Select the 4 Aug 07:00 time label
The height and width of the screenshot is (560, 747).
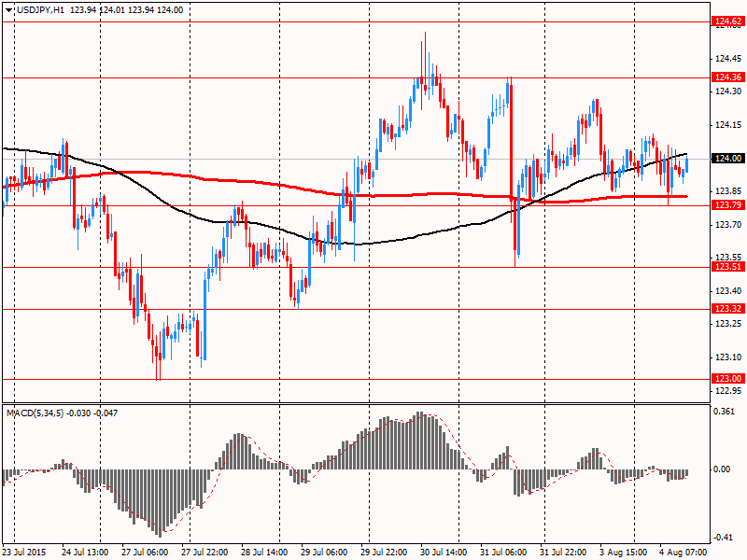tap(683, 553)
